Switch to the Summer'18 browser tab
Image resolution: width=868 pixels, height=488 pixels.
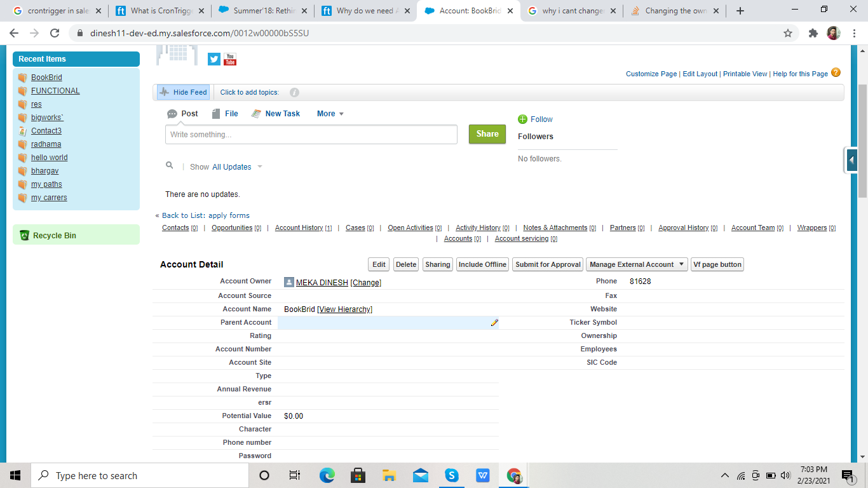(262, 11)
